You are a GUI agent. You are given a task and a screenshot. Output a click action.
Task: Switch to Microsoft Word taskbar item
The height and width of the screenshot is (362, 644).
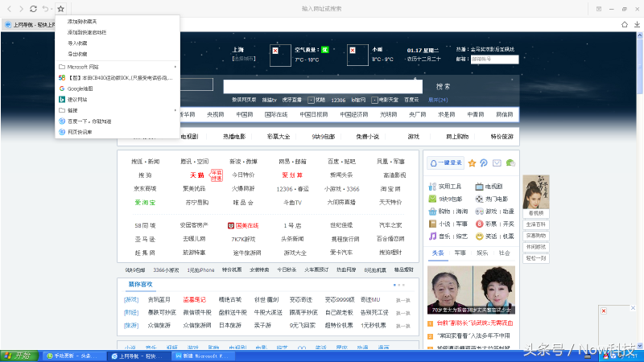[202, 356]
